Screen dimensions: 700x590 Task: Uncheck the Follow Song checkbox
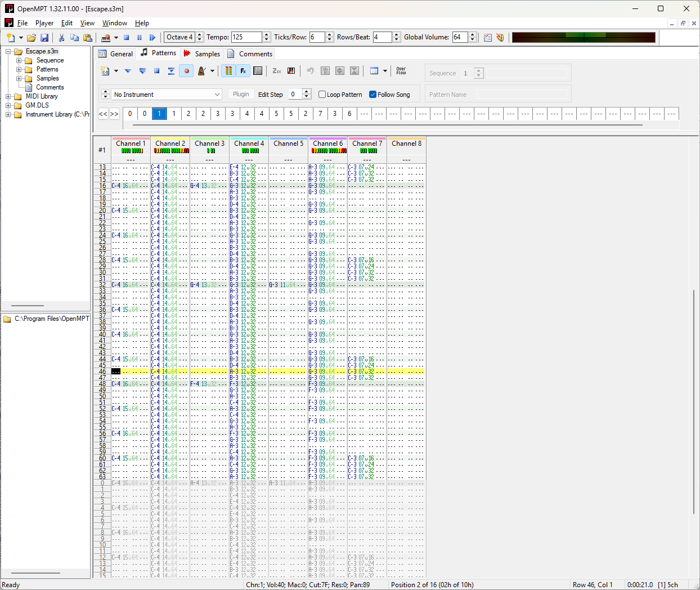click(373, 95)
